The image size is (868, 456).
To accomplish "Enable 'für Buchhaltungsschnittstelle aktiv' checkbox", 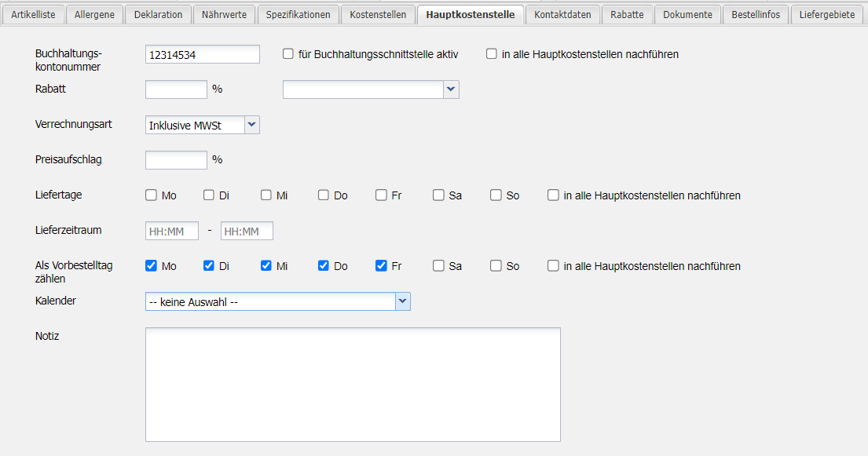I will (288, 54).
